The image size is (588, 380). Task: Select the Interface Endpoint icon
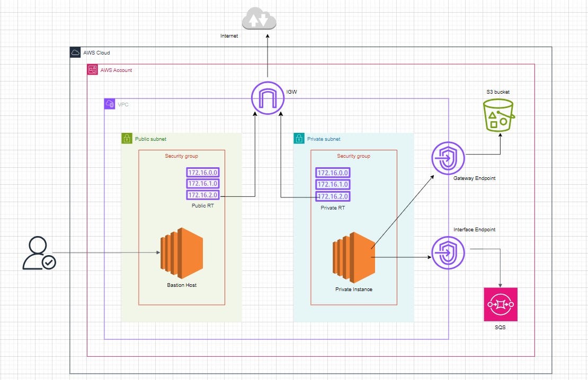(448, 253)
